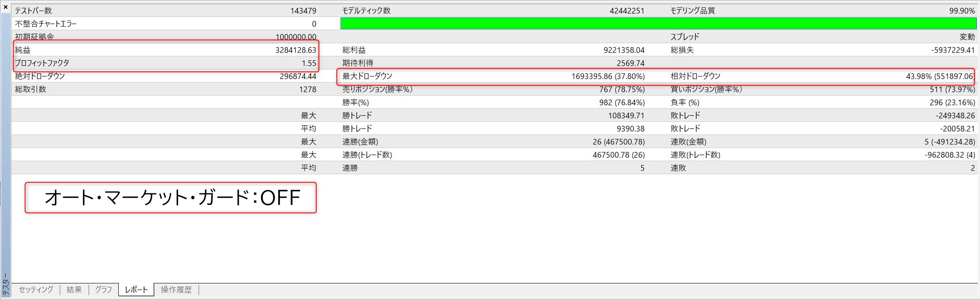Image resolution: width=980 pixels, height=300 pixels.
Task: Switch to the セッティング tab
Action: click(36, 290)
